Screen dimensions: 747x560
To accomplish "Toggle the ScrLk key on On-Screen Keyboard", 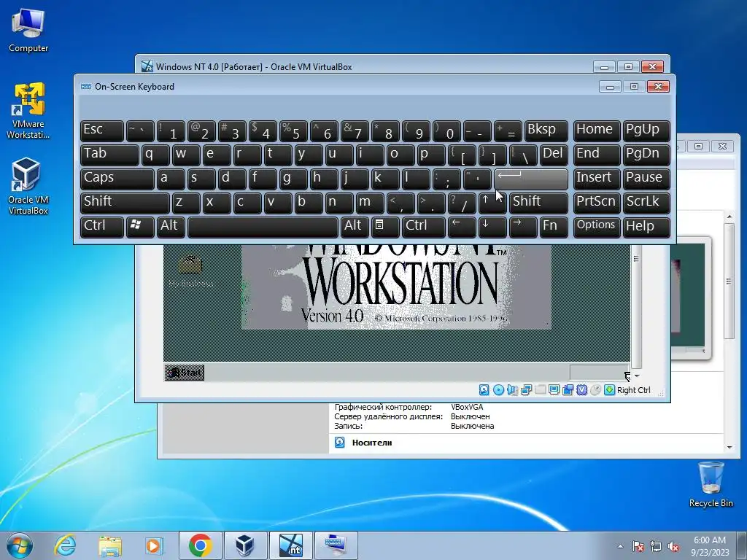I will (x=646, y=203).
